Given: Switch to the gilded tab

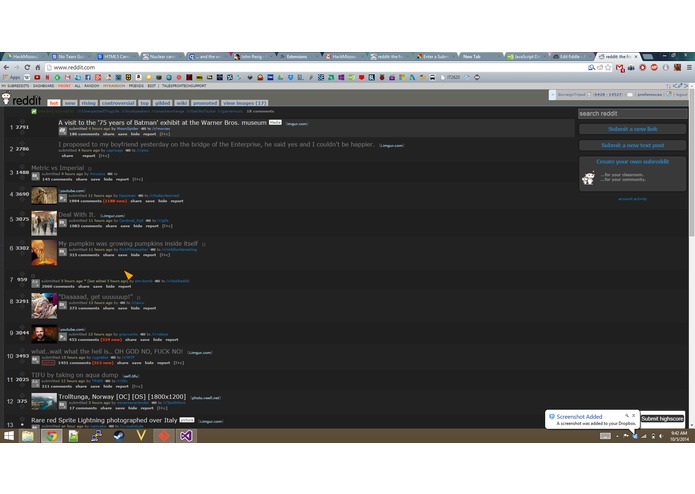Looking at the screenshot, I should click(x=163, y=103).
